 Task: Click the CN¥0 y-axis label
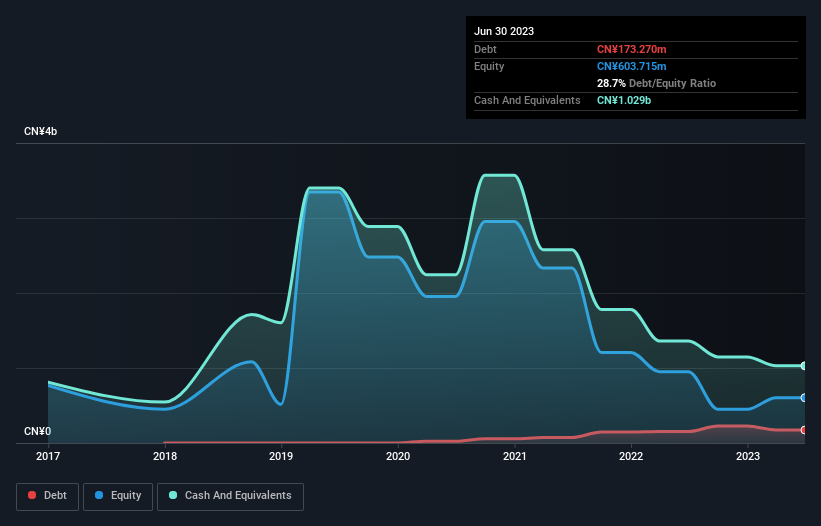37,431
